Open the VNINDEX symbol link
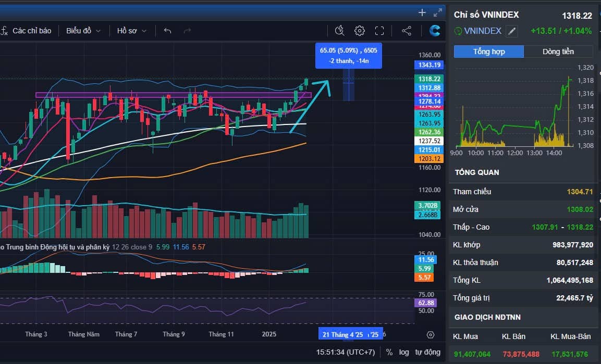Image resolution: width=601 pixels, height=364 pixels. tap(483, 31)
